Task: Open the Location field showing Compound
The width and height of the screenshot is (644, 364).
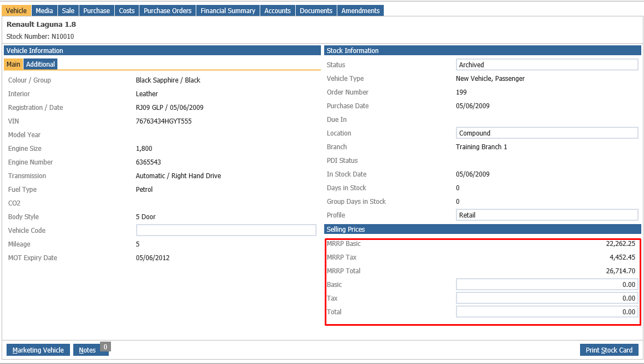Action: tap(547, 133)
